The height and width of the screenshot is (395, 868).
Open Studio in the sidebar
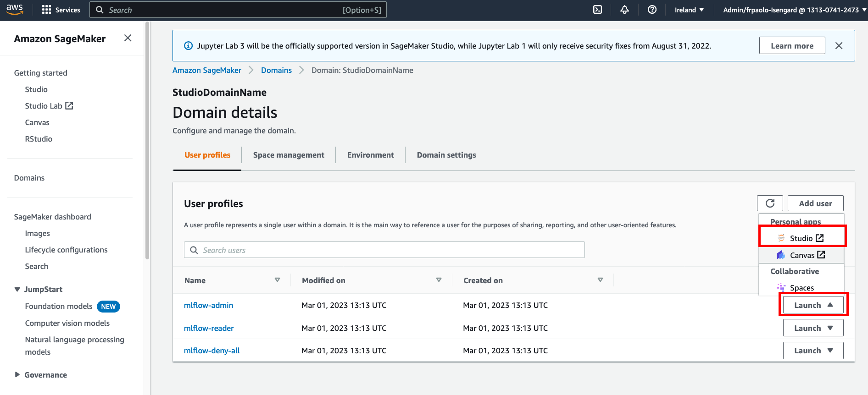coord(36,89)
